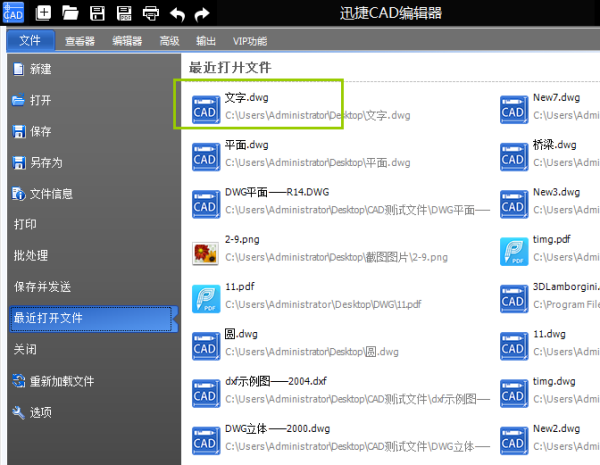This screenshot has height=465, width=600.
Task: Click the CAD icon for 3DLamborgini
Action: point(514,299)
